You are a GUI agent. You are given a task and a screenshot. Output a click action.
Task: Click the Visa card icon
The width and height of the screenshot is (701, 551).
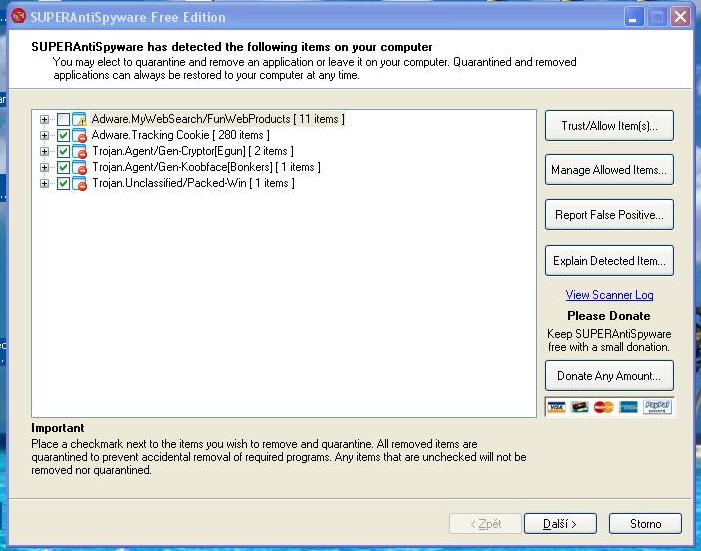click(x=557, y=407)
